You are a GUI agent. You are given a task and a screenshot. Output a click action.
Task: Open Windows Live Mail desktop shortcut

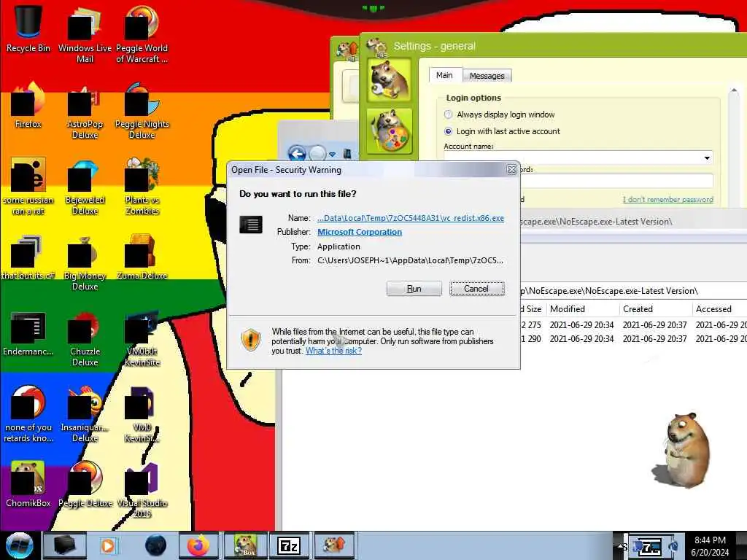[85, 34]
